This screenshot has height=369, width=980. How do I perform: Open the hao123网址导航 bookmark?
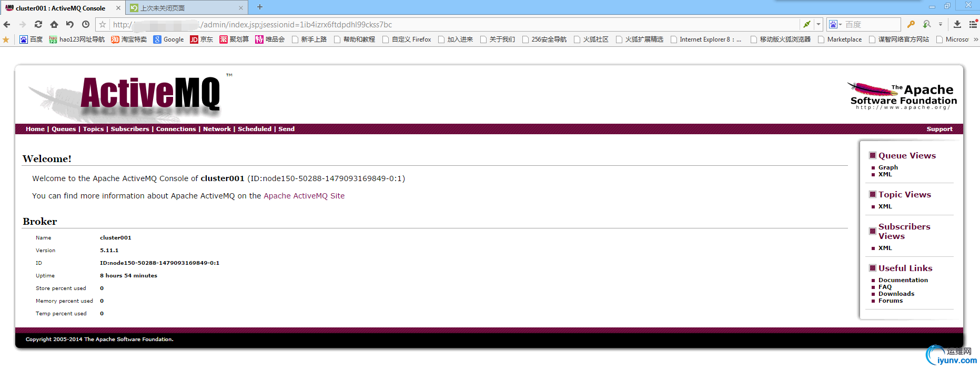(x=77, y=39)
